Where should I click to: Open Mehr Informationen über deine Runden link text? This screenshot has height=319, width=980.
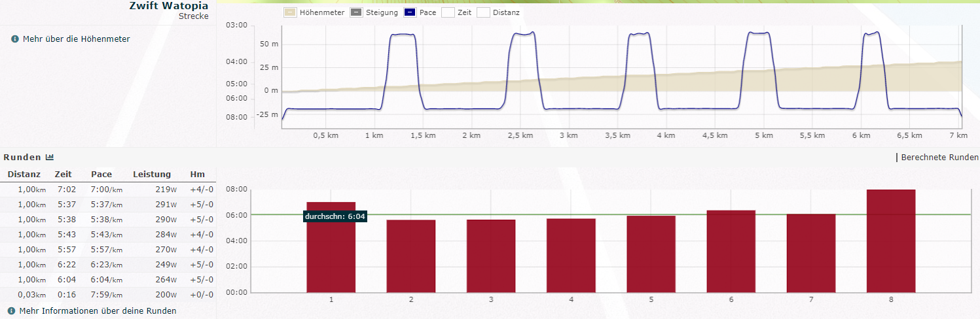[98, 311]
